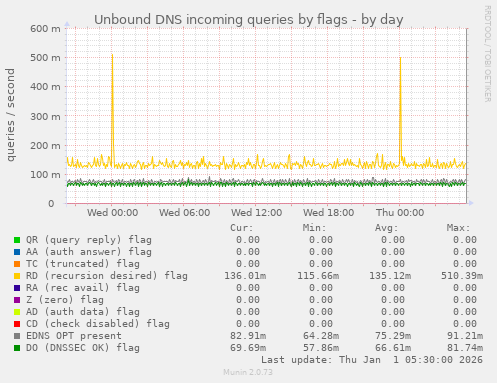The image size is (497, 383).
Task: Click the yellow spike peak at Thu 00:00
Action: click(400, 58)
